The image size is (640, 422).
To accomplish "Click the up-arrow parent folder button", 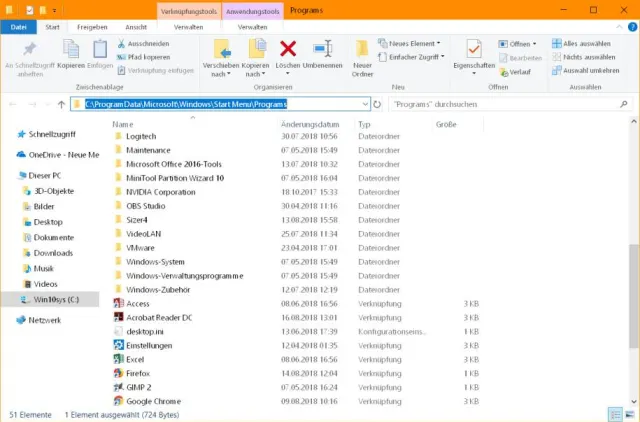I will [62, 104].
